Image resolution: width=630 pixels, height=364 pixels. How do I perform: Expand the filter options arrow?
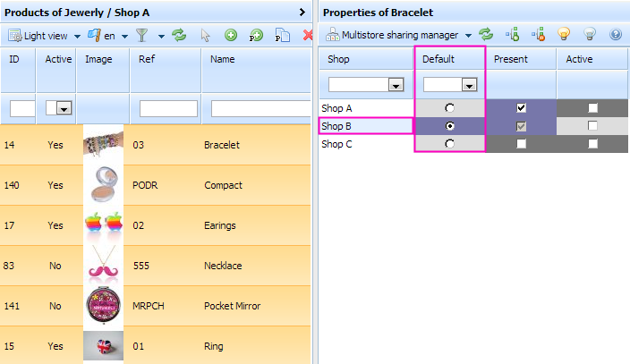pos(161,36)
